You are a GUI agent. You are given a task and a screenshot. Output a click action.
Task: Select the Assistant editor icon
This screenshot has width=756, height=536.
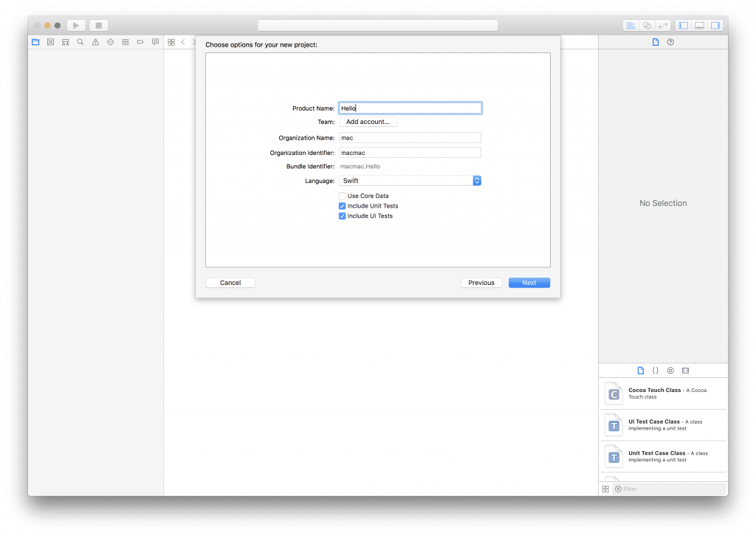pos(647,26)
